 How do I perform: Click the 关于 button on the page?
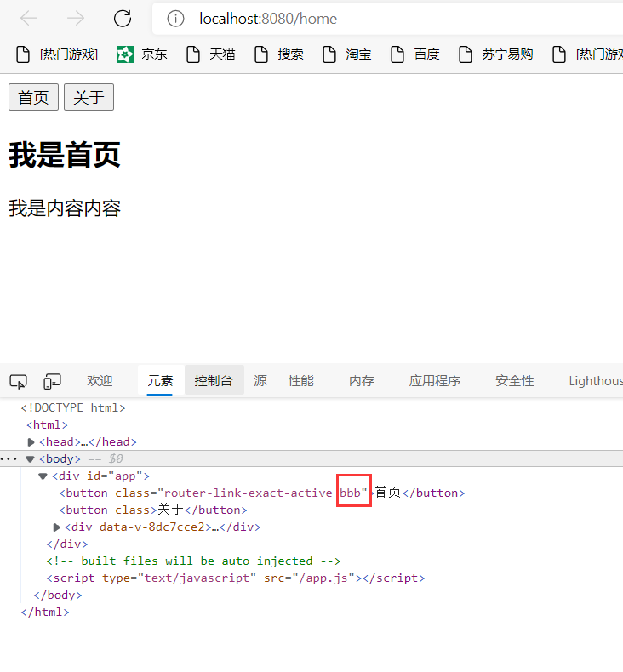coord(89,97)
